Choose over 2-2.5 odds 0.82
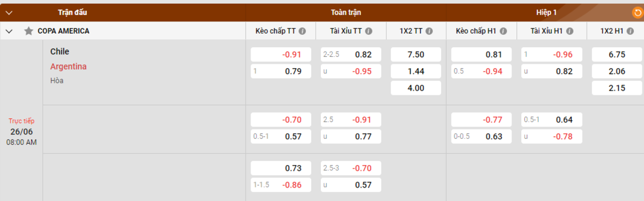Image resolution: width=644 pixels, height=201 pixels. tap(351, 54)
